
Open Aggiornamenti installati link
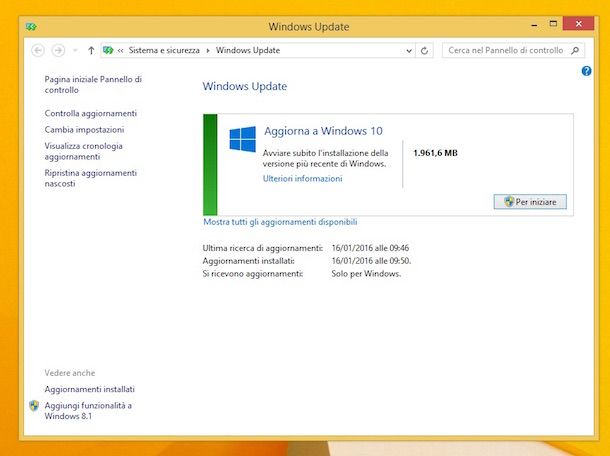pos(89,389)
